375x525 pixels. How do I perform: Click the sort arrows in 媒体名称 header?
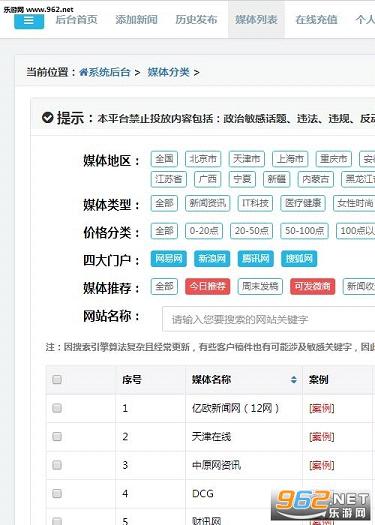(x=294, y=380)
